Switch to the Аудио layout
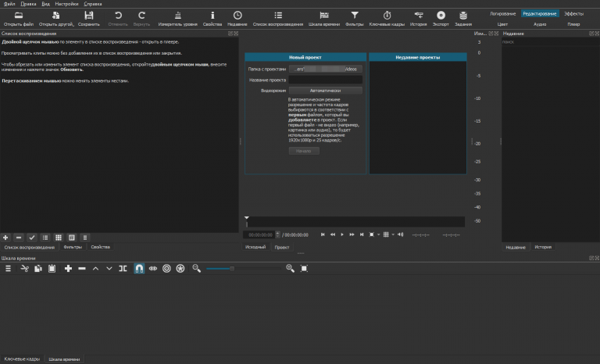 540,24
